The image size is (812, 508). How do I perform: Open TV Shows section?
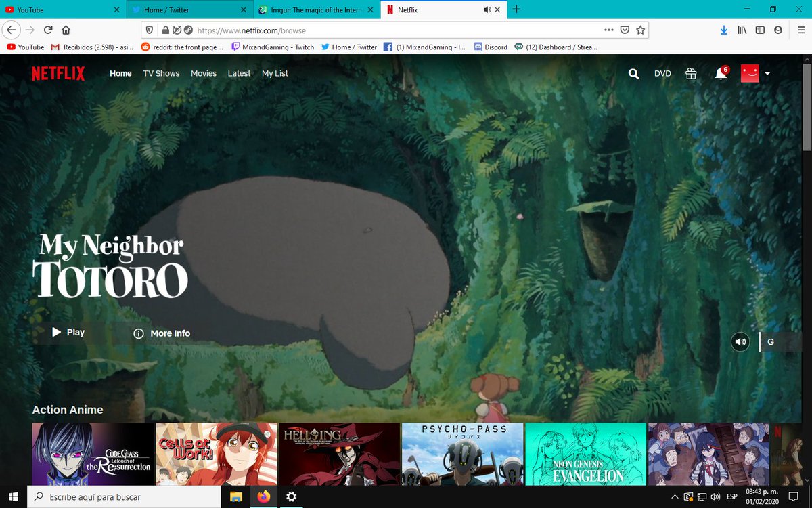(161, 73)
